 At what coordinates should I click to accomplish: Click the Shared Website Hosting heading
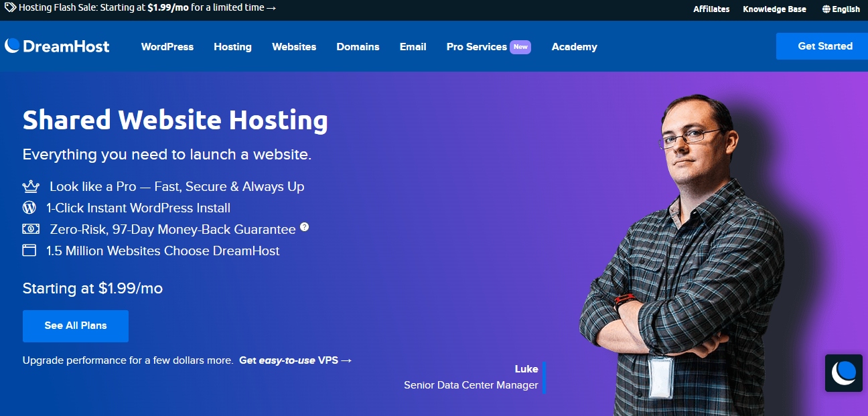point(175,121)
